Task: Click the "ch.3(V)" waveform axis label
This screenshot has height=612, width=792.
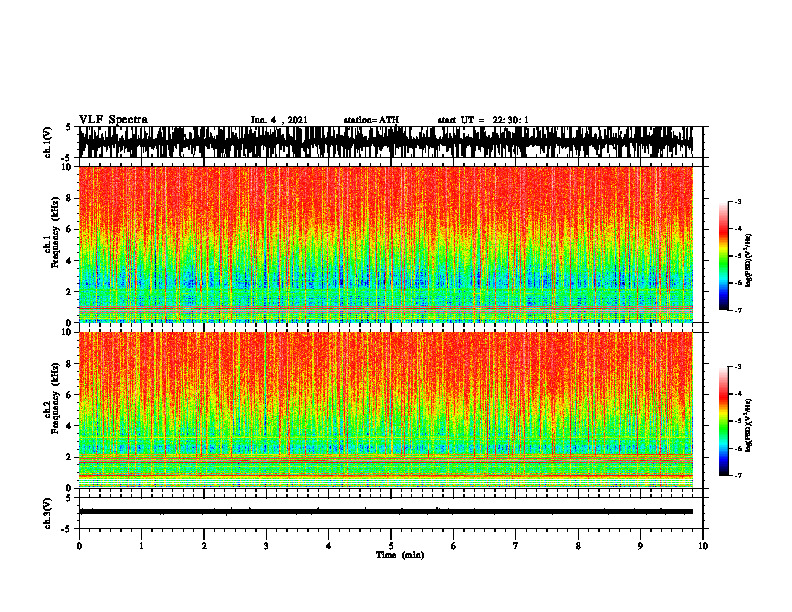Action: [48, 513]
